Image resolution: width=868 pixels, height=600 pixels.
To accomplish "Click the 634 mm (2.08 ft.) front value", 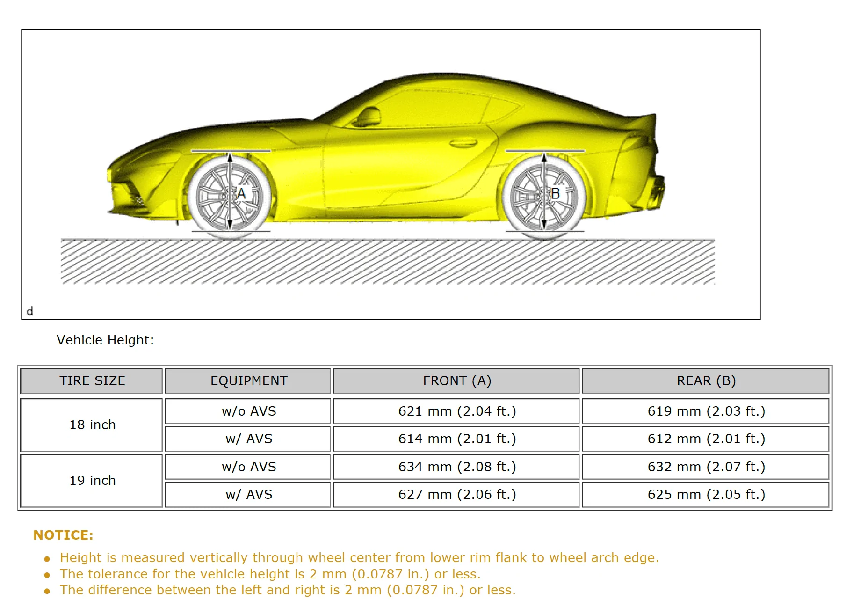I will 456,467.
